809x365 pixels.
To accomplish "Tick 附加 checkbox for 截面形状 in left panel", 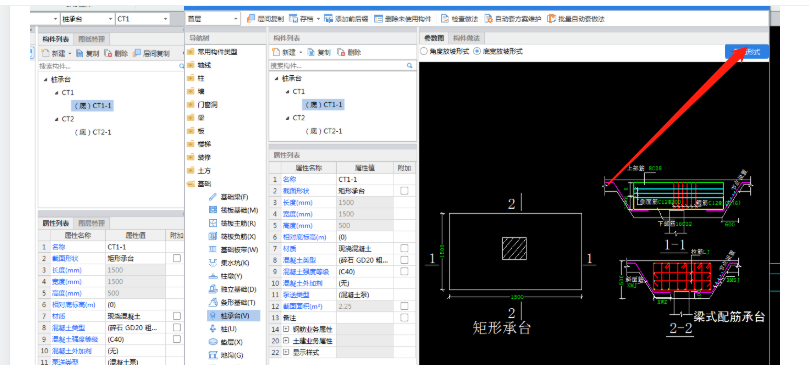I will (177, 258).
